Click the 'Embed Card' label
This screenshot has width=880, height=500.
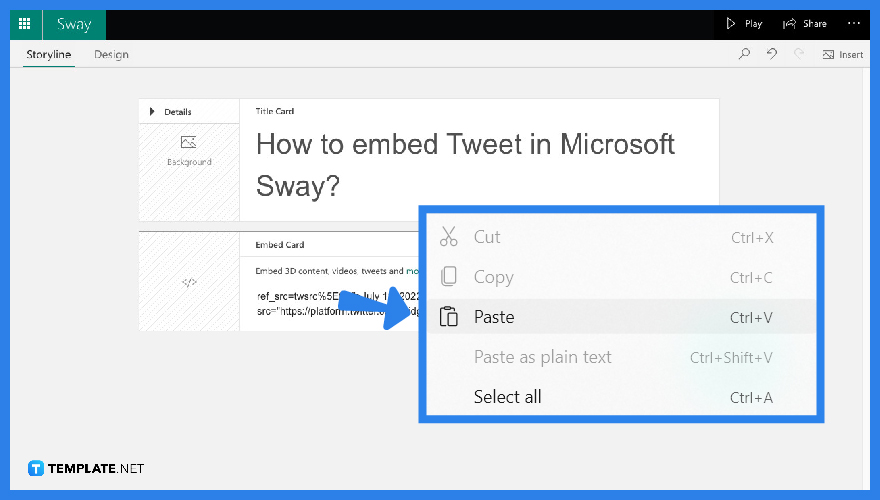click(279, 245)
